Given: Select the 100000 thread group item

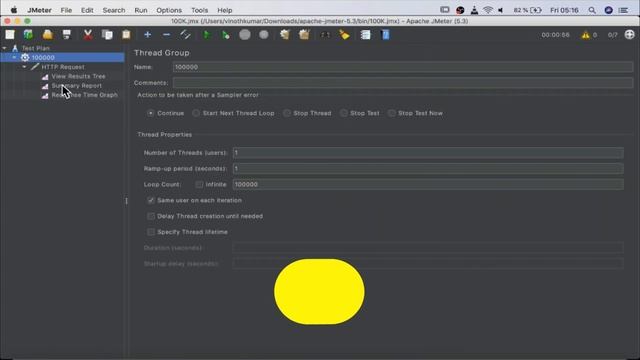Looking at the screenshot, I should 43,58.
